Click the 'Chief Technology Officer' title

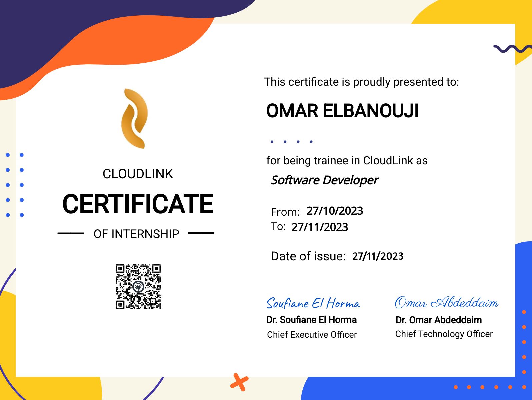(444, 334)
